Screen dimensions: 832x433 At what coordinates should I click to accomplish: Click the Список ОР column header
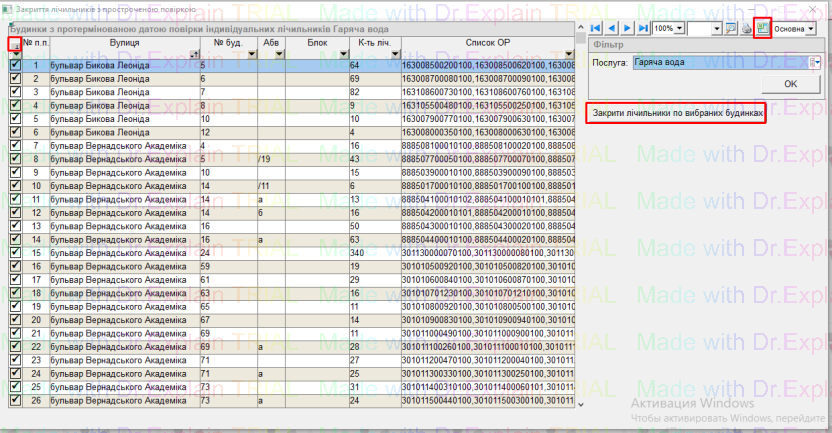point(488,44)
